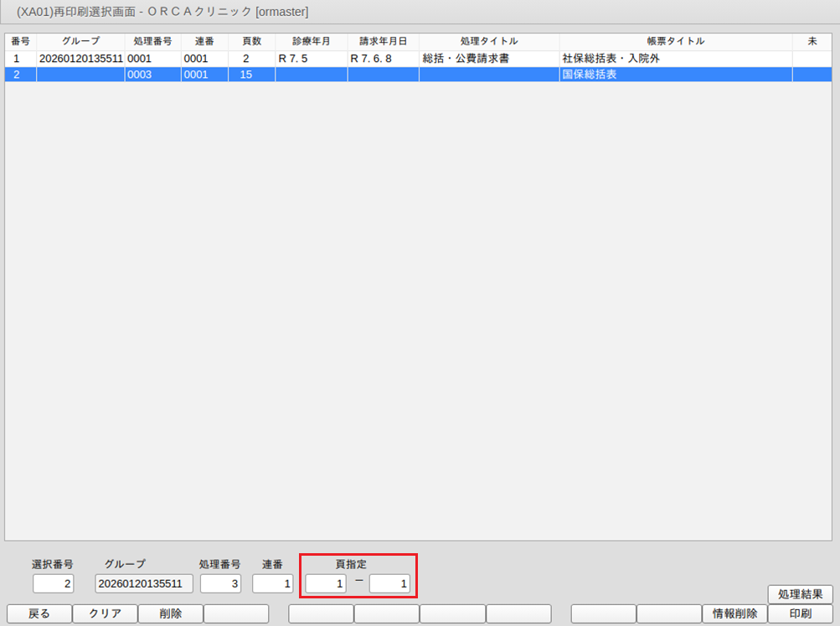Focus the グループ input field showing 20260120135511
The image size is (840, 626).
144,583
